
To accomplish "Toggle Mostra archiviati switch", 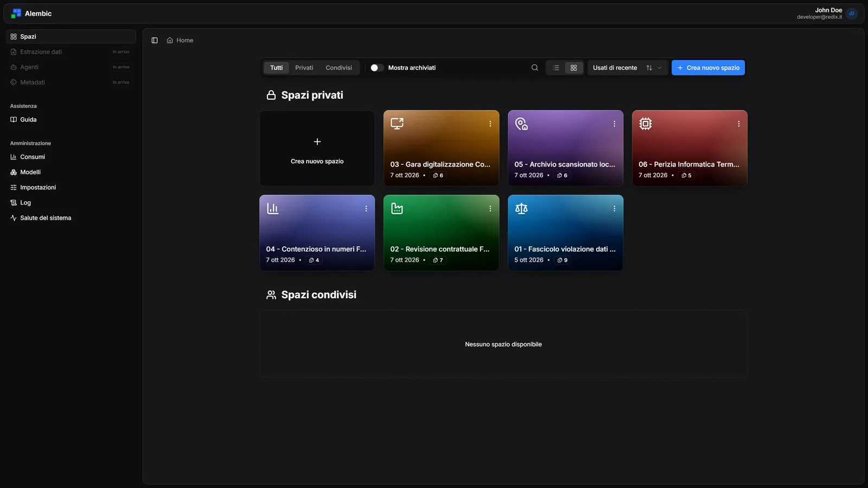I will pyautogui.click(x=376, y=68).
